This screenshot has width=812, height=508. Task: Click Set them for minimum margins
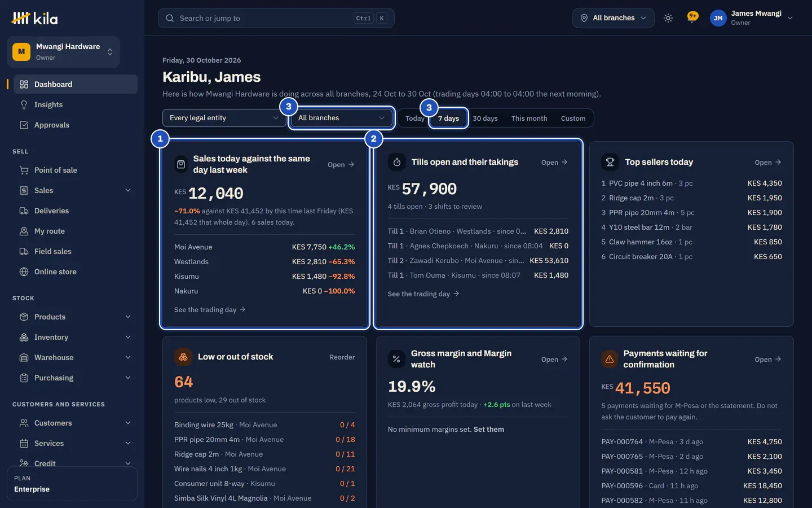pos(489,430)
